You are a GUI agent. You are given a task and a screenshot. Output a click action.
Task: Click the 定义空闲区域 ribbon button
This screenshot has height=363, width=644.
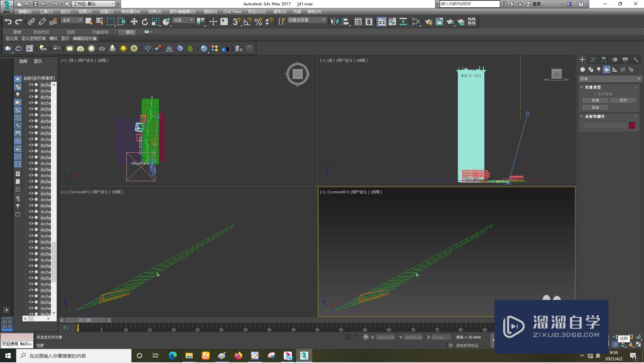click(34, 39)
